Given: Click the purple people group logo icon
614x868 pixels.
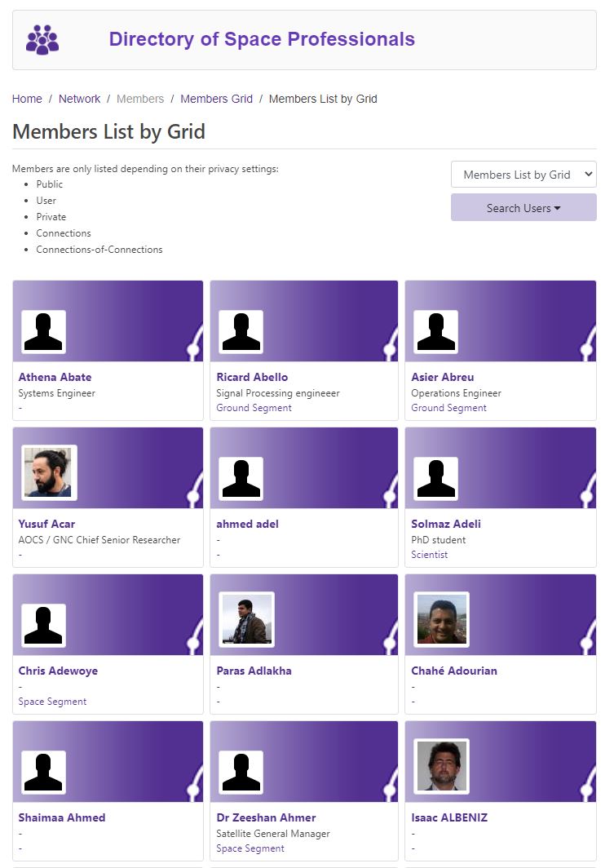Looking at the screenshot, I should [42, 40].
